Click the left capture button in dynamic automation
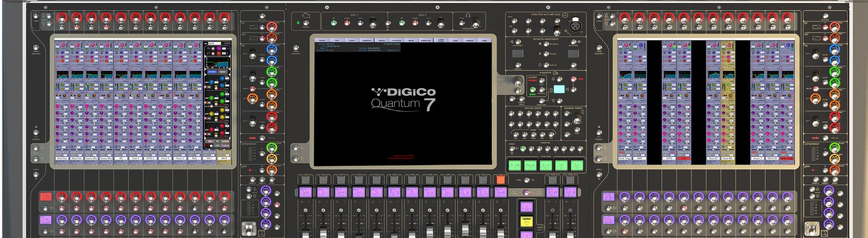 (517, 65)
